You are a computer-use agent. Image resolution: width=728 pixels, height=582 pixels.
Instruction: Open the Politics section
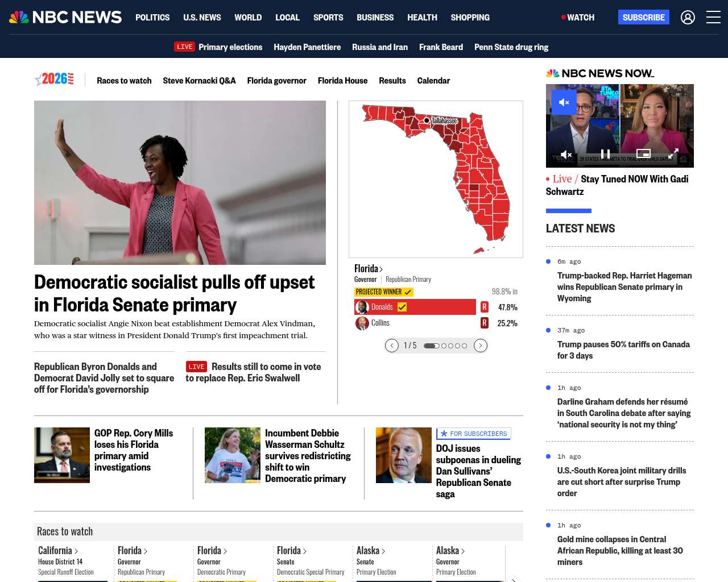152,18
